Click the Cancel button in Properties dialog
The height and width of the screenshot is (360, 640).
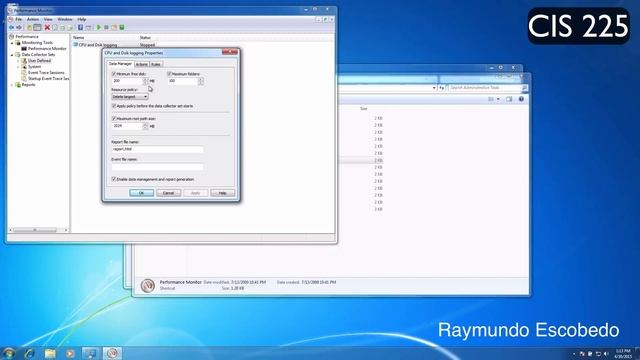coord(169,193)
